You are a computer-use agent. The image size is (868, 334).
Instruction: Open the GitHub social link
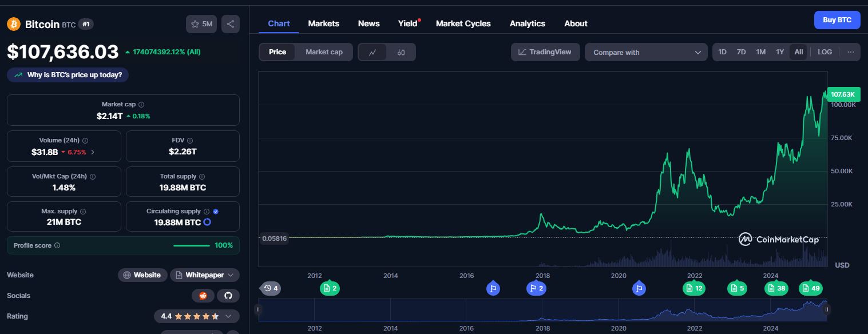(x=228, y=296)
